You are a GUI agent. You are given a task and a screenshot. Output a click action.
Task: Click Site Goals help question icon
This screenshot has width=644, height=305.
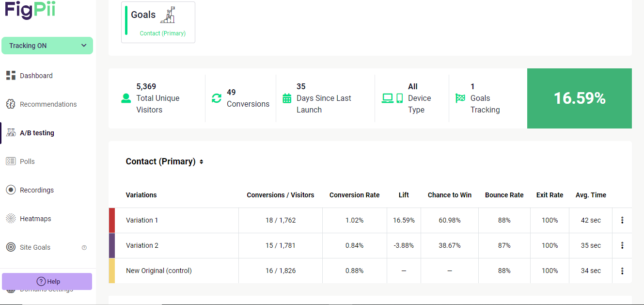coord(84,247)
